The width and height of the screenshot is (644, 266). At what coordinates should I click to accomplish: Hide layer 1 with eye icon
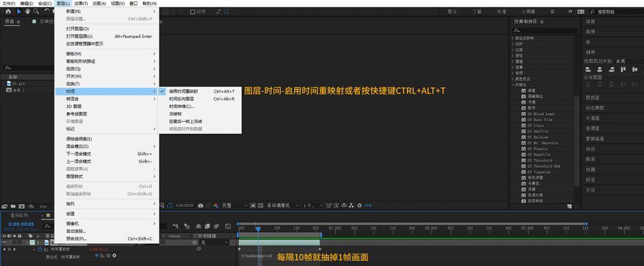5,243
